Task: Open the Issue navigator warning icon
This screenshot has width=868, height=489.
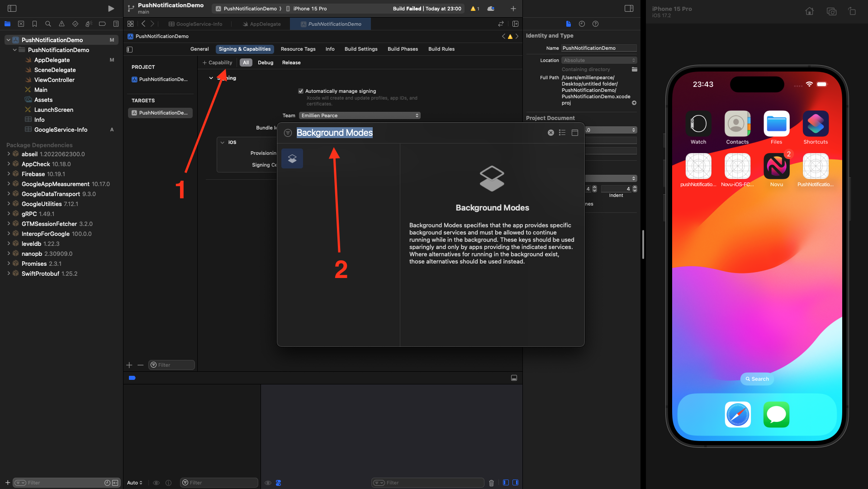Action: tap(62, 24)
